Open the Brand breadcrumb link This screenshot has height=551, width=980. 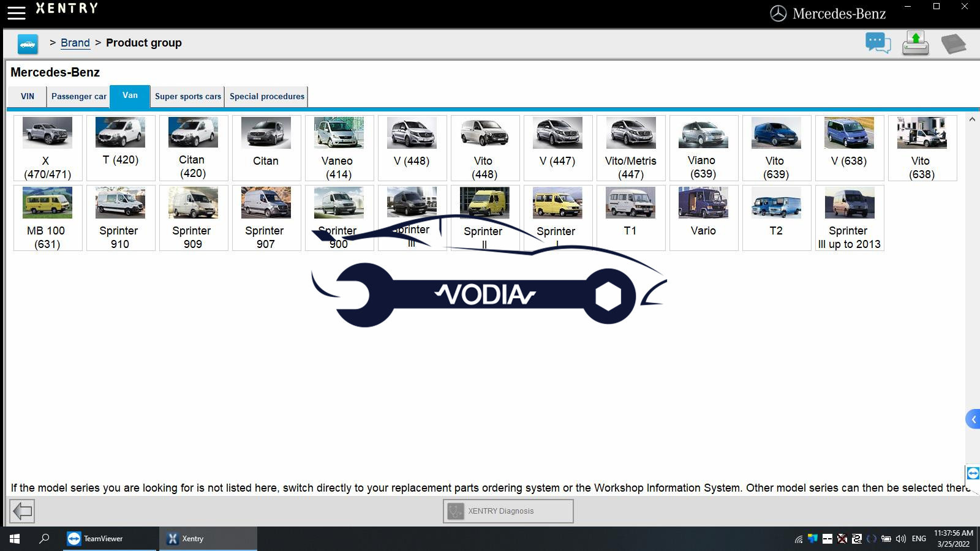pyautogui.click(x=75, y=43)
